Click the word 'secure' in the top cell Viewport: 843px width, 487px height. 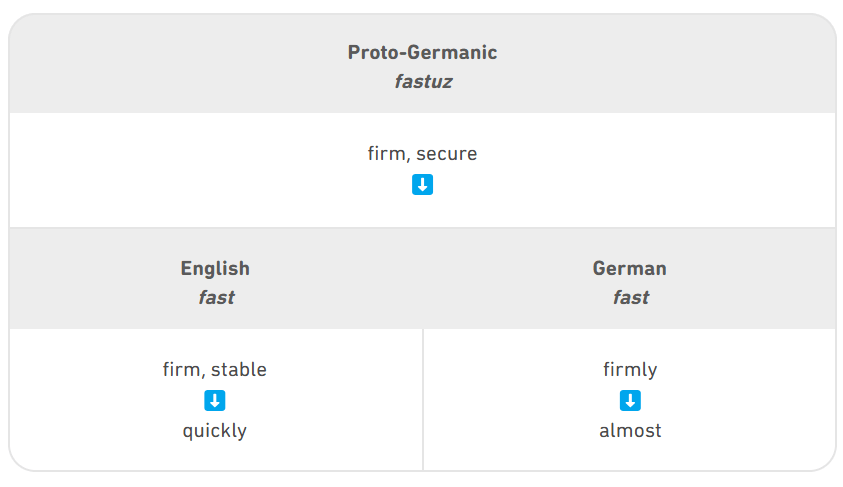446,154
